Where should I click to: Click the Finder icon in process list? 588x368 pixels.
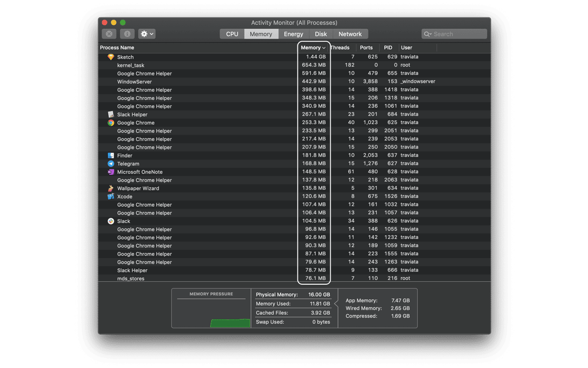point(111,155)
